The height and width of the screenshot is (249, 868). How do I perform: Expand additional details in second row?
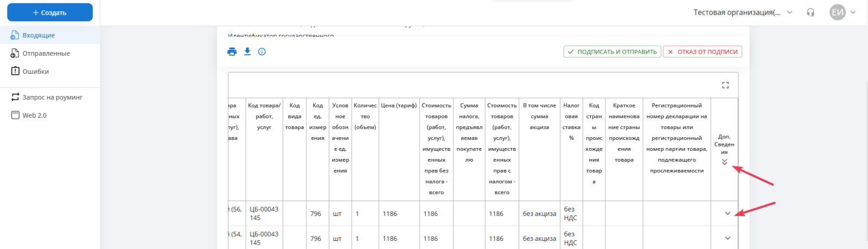[x=727, y=238]
